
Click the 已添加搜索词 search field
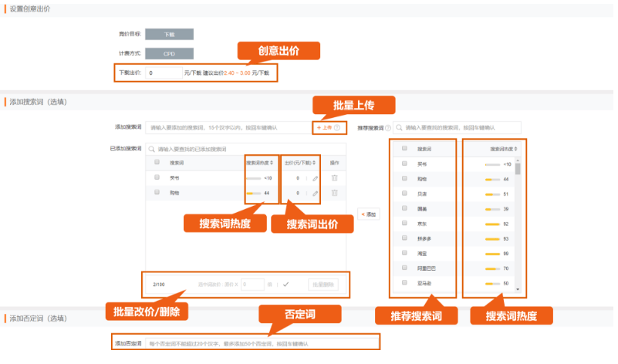[x=245, y=150]
